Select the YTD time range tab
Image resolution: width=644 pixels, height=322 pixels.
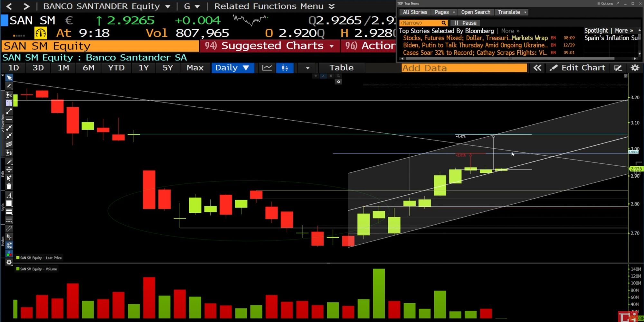pyautogui.click(x=116, y=68)
